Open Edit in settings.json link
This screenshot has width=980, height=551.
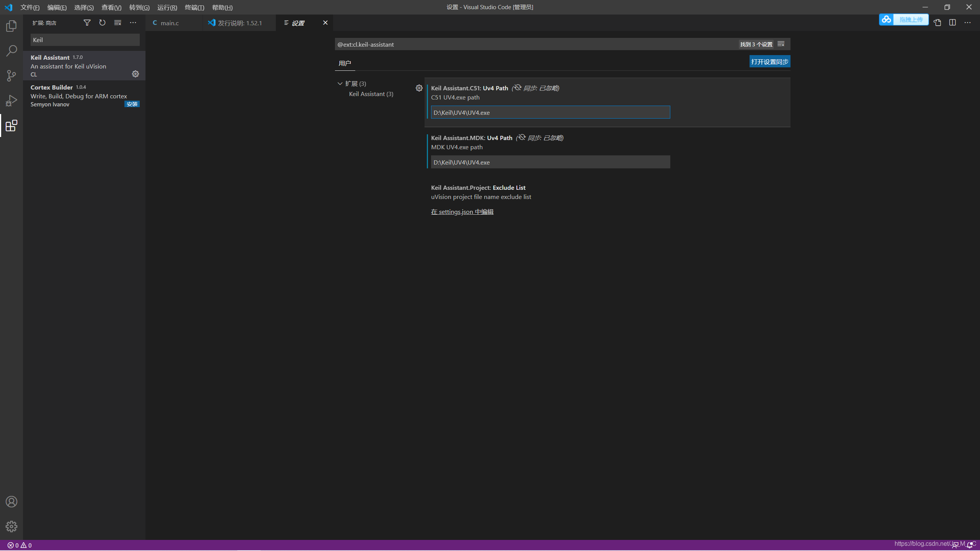[462, 212]
